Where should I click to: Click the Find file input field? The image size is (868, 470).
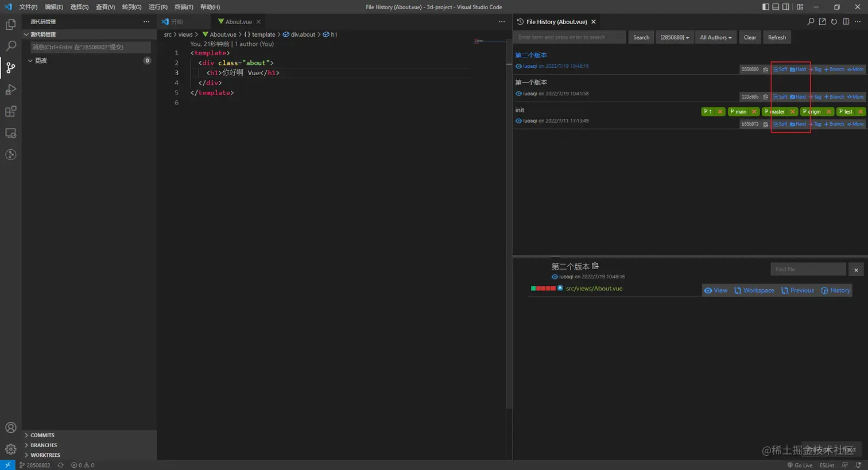point(807,269)
